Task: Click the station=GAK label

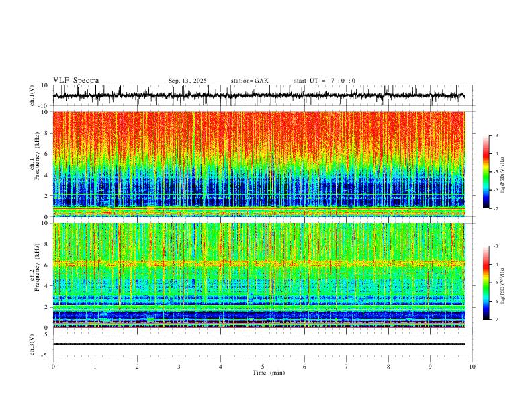Action: (249, 81)
